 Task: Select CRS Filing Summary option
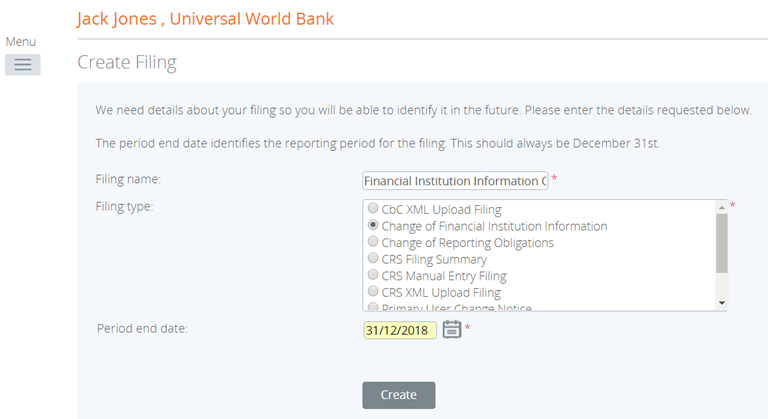coord(374,259)
